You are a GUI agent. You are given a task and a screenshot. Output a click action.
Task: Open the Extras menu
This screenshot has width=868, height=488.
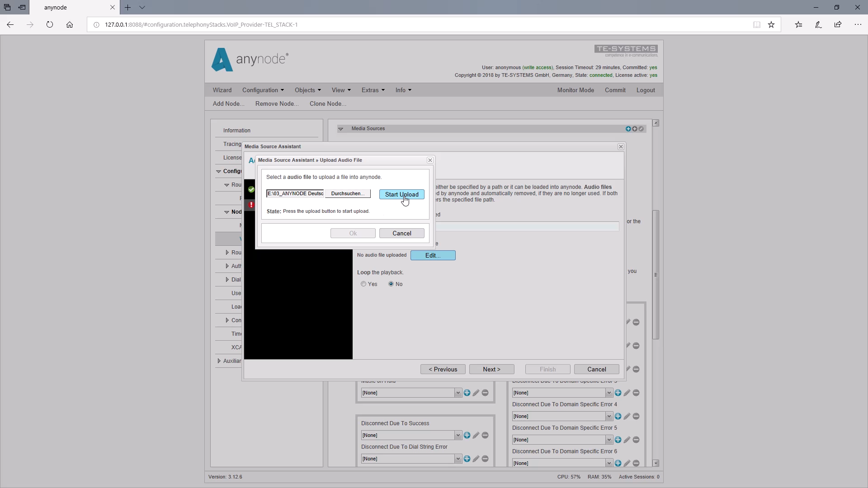point(373,90)
